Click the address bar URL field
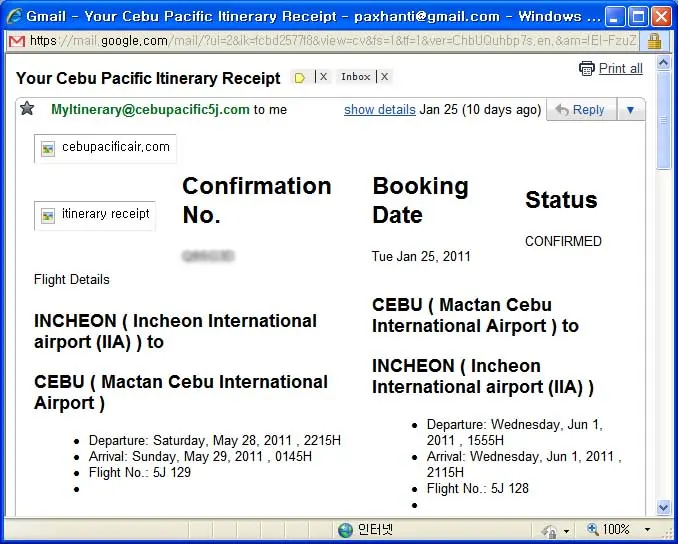Screen dimensions: 678x544 (333, 41)
